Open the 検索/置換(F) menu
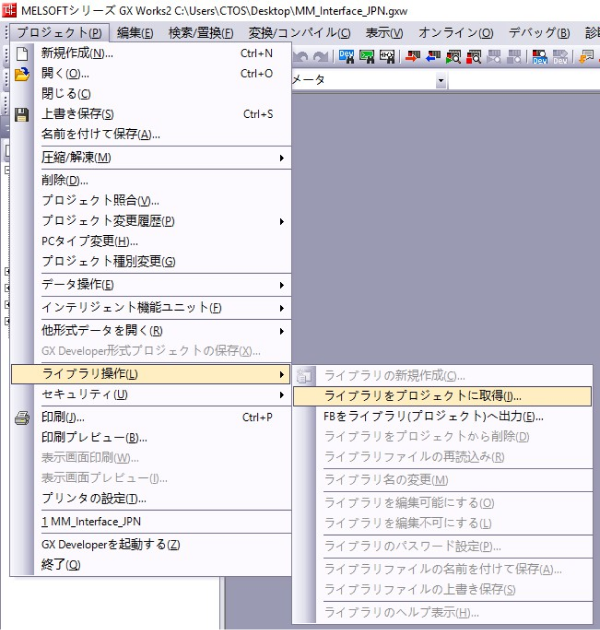This screenshot has height=630, width=600. pyautogui.click(x=201, y=33)
